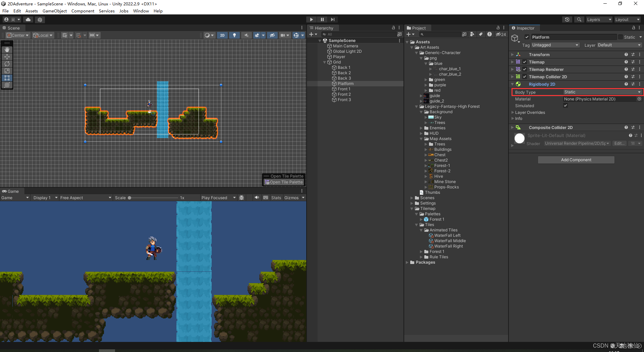Pause the game preview
644x352 pixels.
click(322, 19)
